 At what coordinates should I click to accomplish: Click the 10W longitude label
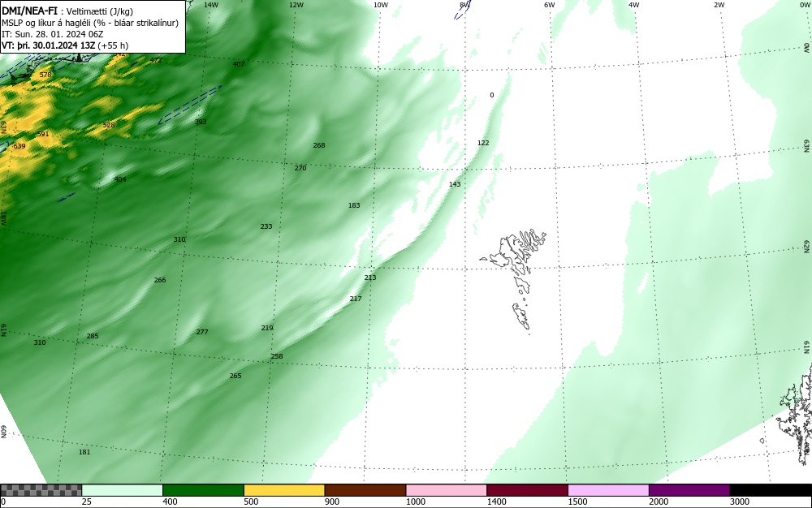click(381, 5)
